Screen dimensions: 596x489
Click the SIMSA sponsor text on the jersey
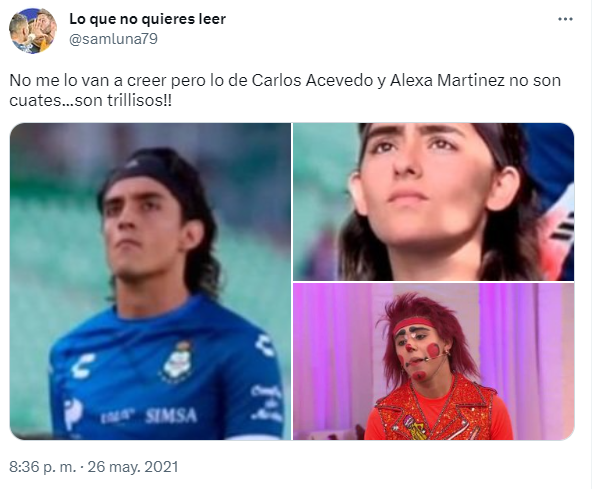tap(171, 416)
